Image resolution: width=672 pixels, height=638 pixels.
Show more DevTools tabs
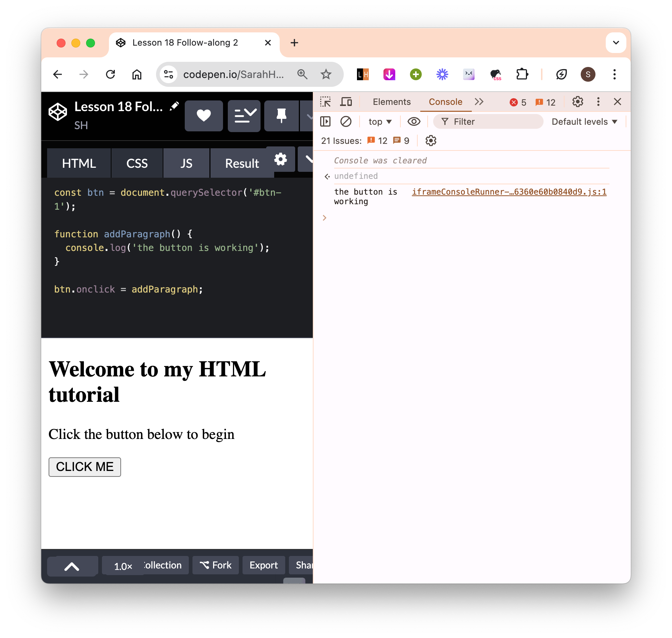pos(479,102)
